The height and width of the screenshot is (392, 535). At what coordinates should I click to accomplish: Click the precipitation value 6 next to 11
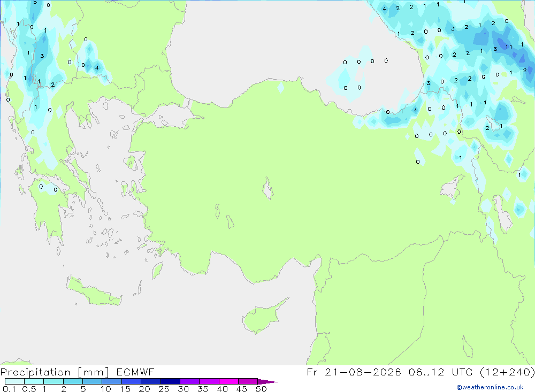[495, 49]
